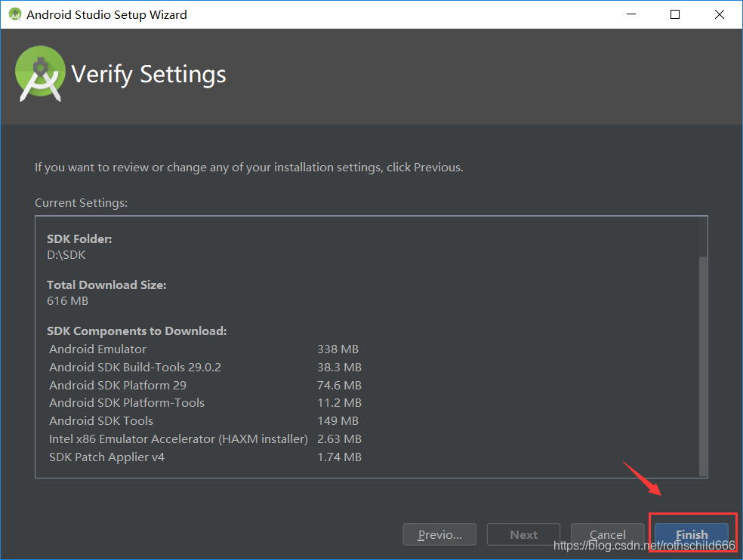Go back with the Previous button
Screen dimensions: 743x560
point(439,534)
